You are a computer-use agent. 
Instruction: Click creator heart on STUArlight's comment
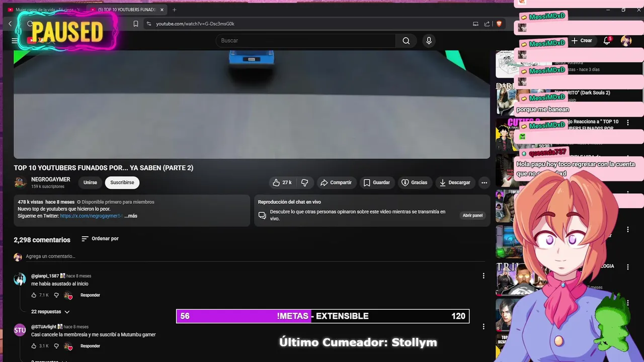point(68,346)
